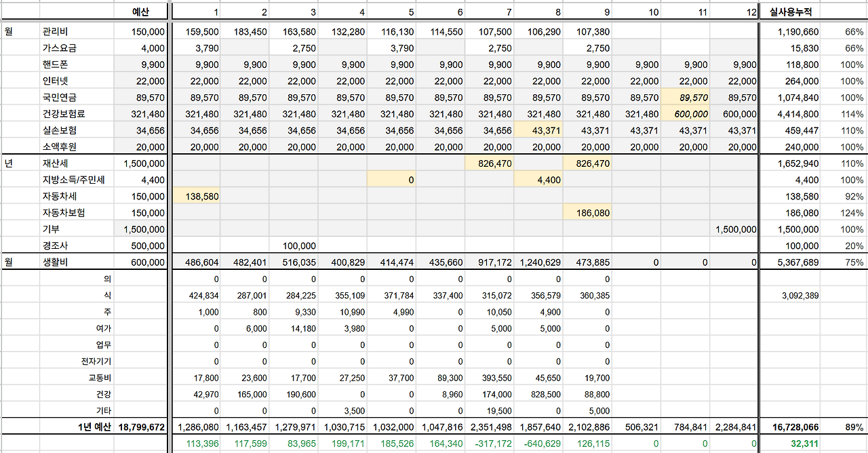Select the 경조사 row label
This screenshot has height=453, width=868.
pos(54,246)
